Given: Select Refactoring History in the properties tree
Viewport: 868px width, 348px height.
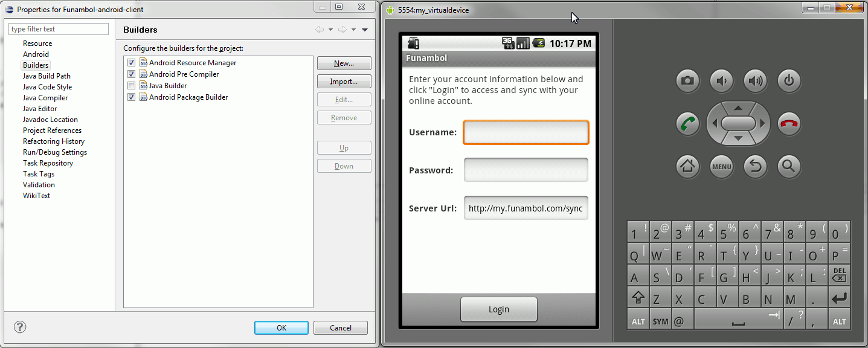Looking at the screenshot, I should 54,141.
